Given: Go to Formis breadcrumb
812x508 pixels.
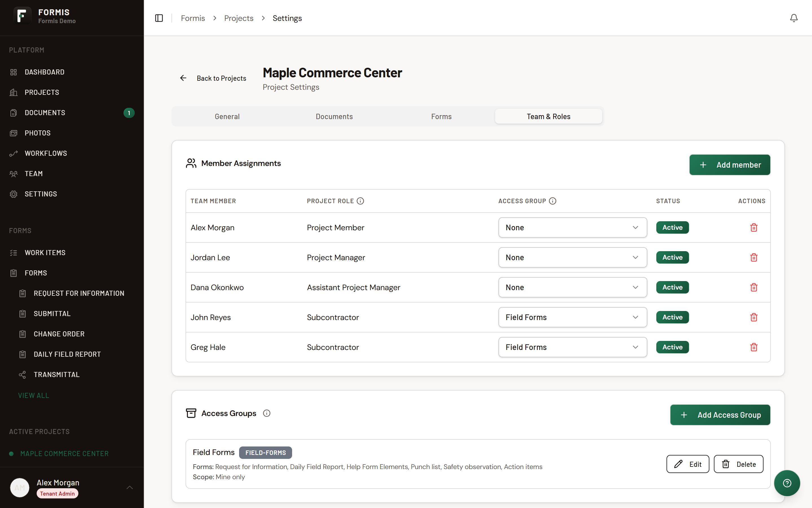Looking at the screenshot, I should [193, 18].
